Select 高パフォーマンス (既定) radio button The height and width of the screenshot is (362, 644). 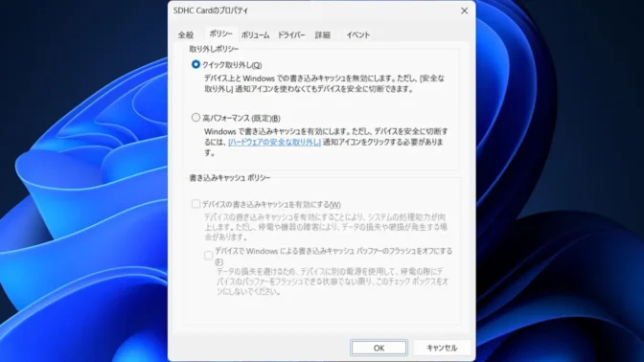click(x=195, y=118)
